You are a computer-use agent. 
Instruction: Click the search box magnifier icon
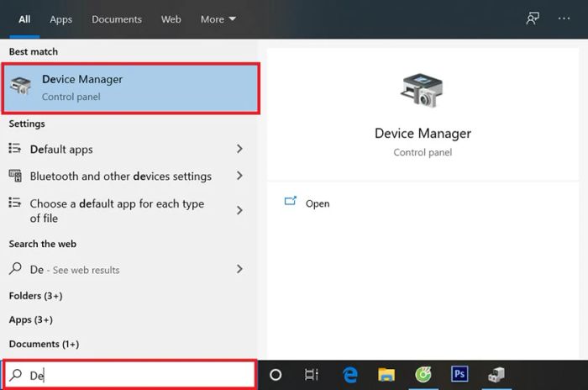(x=16, y=374)
